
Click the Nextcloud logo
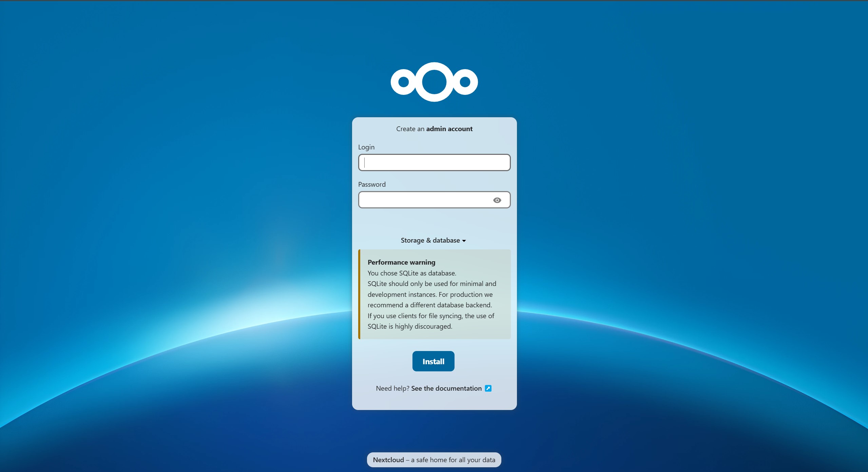pyautogui.click(x=434, y=82)
